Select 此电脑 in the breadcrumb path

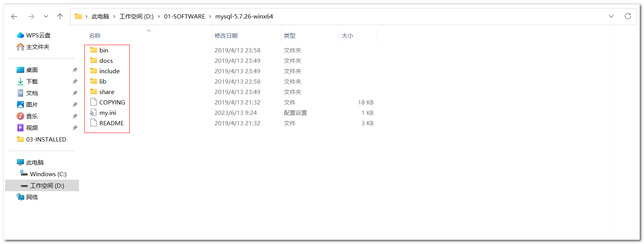(x=100, y=16)
